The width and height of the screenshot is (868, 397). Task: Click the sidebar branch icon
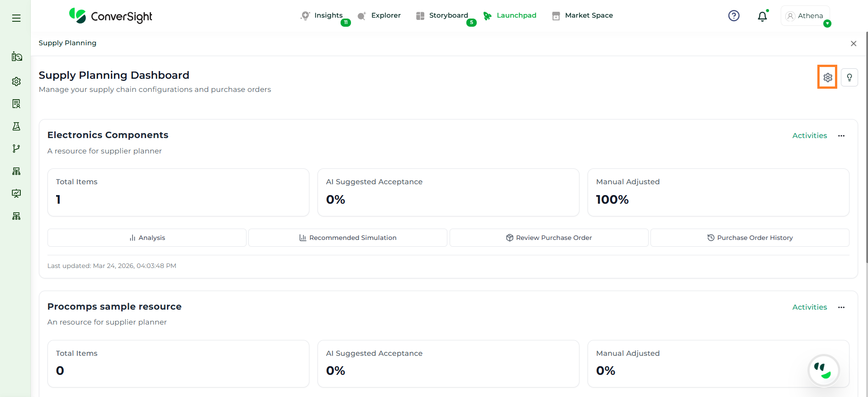point(16,148)
